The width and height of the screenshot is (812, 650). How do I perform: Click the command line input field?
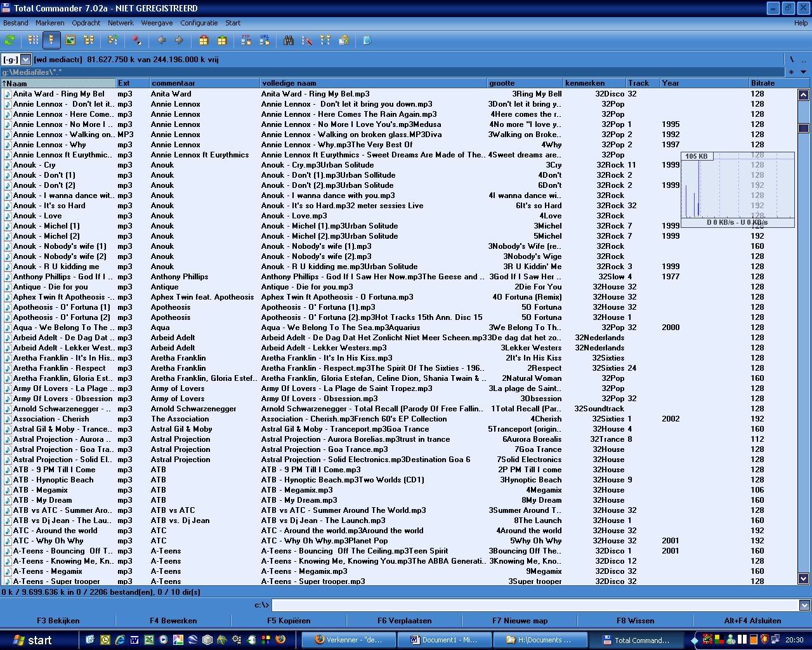click(535, 606)
